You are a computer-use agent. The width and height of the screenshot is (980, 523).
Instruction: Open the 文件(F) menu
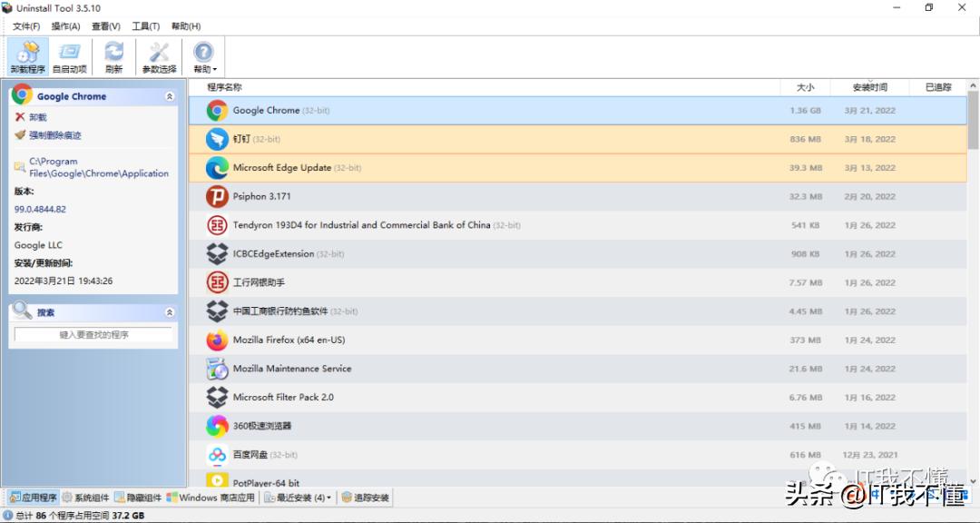click(x=26, y=26)
